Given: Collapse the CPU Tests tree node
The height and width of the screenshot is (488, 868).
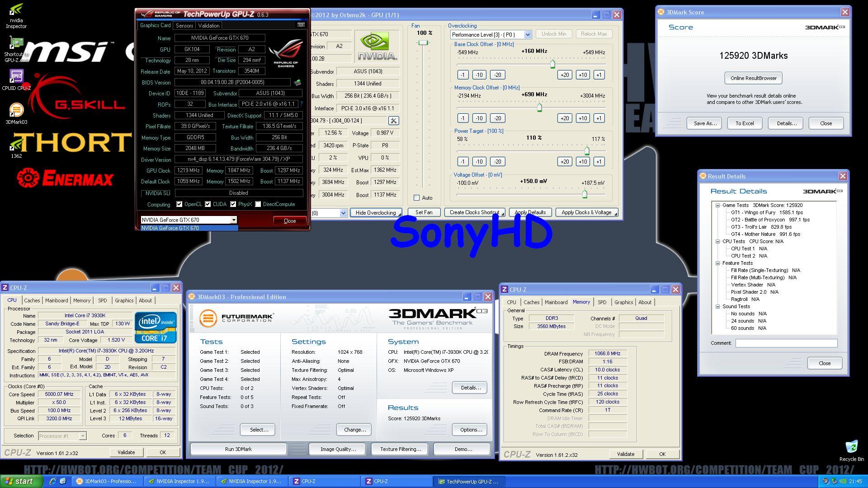Looking at the screenshot, I should click(717, 241).
